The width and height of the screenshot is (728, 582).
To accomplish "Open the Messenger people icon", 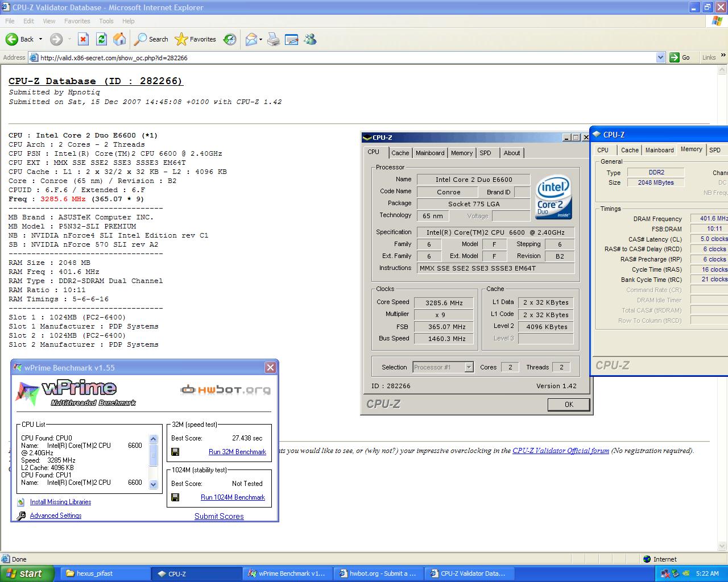I will pos(310,39).
